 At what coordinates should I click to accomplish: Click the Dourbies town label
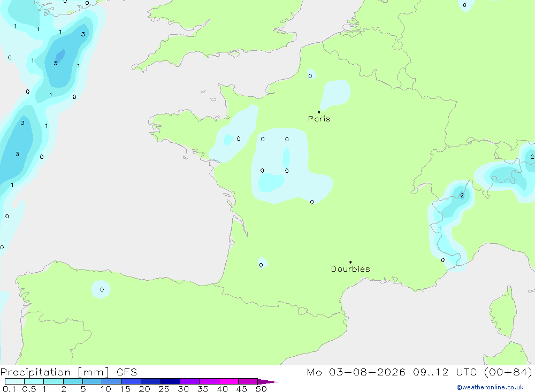click(350, 269)
